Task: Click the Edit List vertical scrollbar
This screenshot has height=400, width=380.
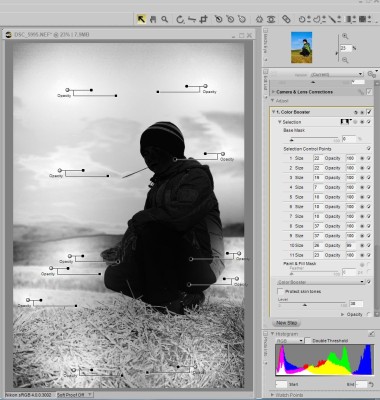Action: [x=377, y=200]
